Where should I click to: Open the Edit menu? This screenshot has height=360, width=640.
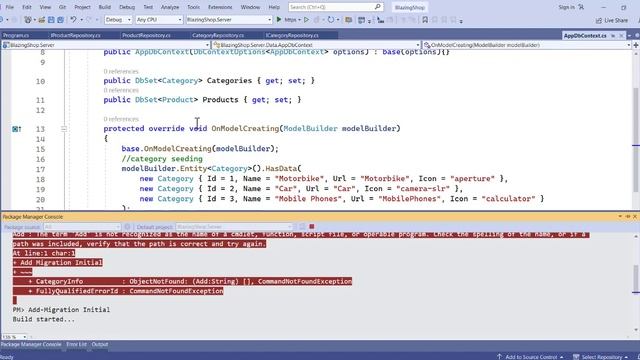point(27,7)
